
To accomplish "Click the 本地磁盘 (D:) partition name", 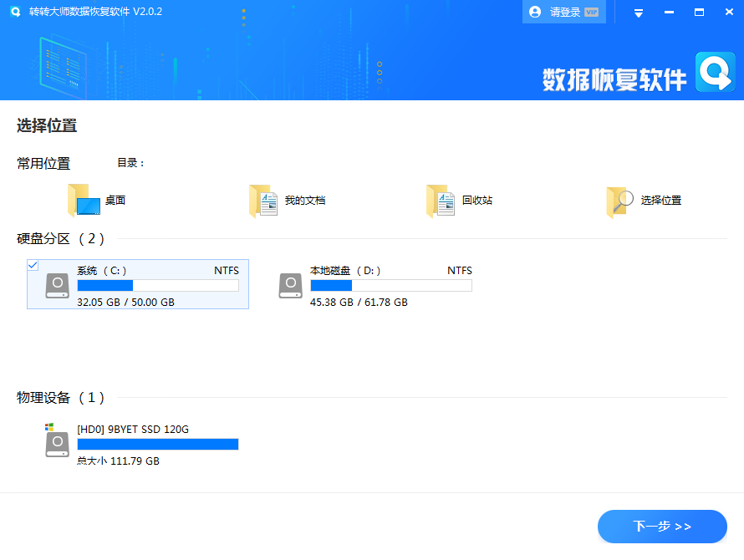I will click(x=345, y=271).
